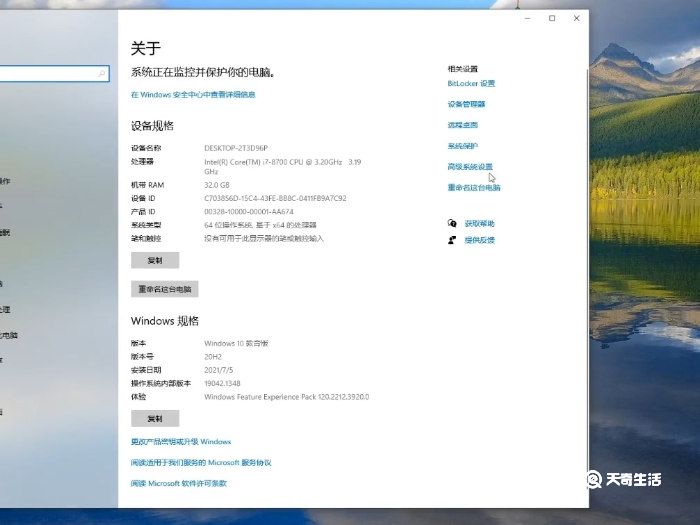Maximize the Settings window
The width and height of the screenshot is (700, 525).
pos(552,18)
